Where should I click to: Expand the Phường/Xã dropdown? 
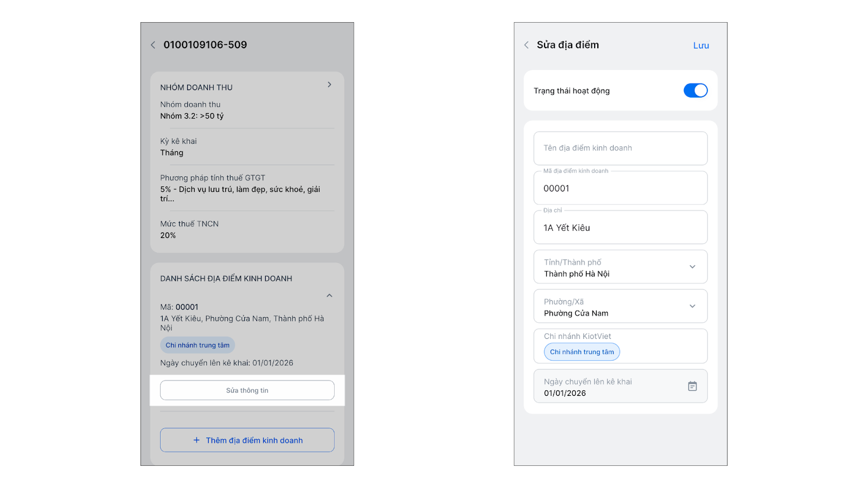(x=692, y=306)
